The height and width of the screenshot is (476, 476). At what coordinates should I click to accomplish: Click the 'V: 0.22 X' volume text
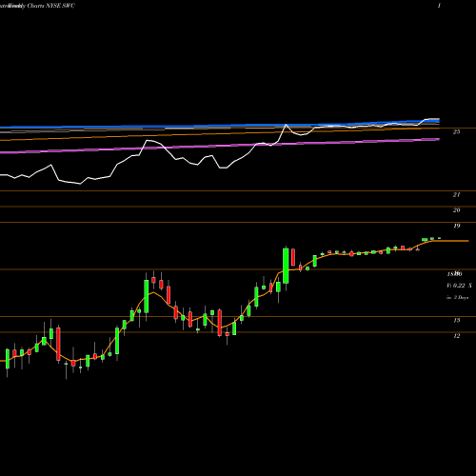(459, 286)
